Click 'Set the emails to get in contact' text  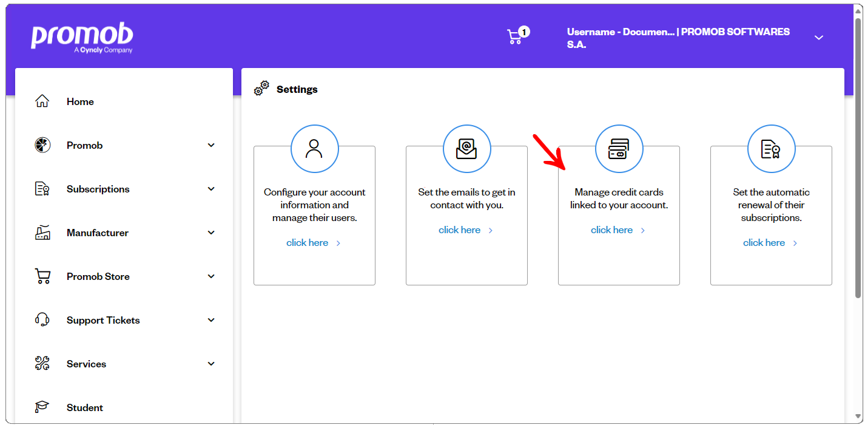(466, 199)
